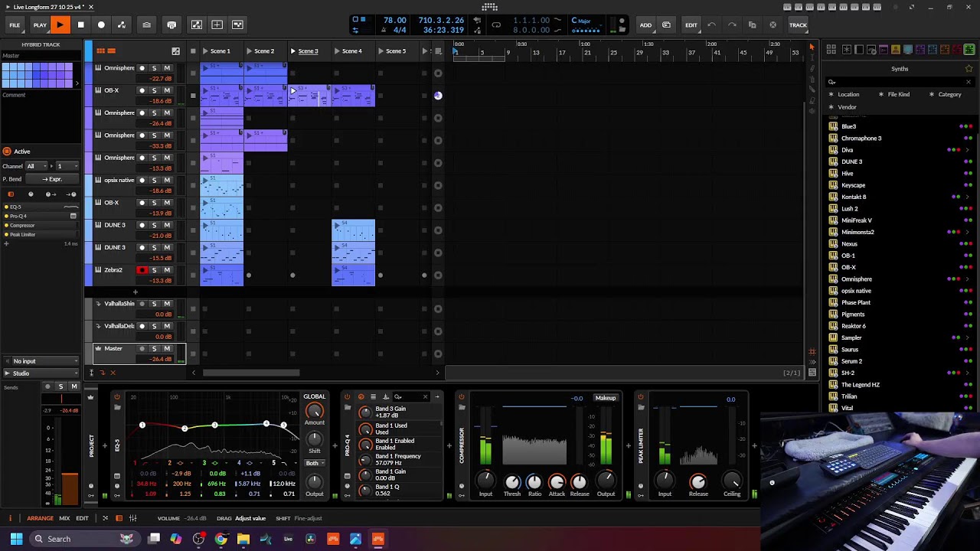Viewport: 980px width, 551px height.
Task: Open the TRACK menu
Action: point(798,25)
